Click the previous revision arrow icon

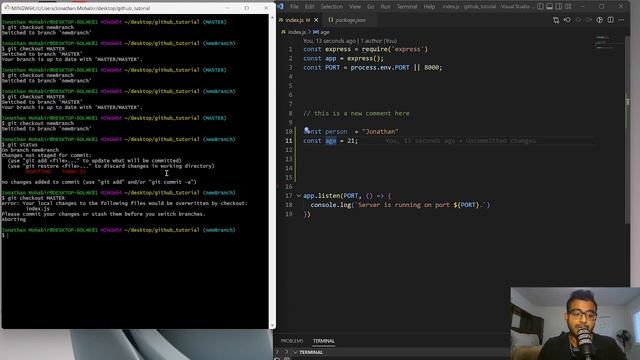point(578,20)
